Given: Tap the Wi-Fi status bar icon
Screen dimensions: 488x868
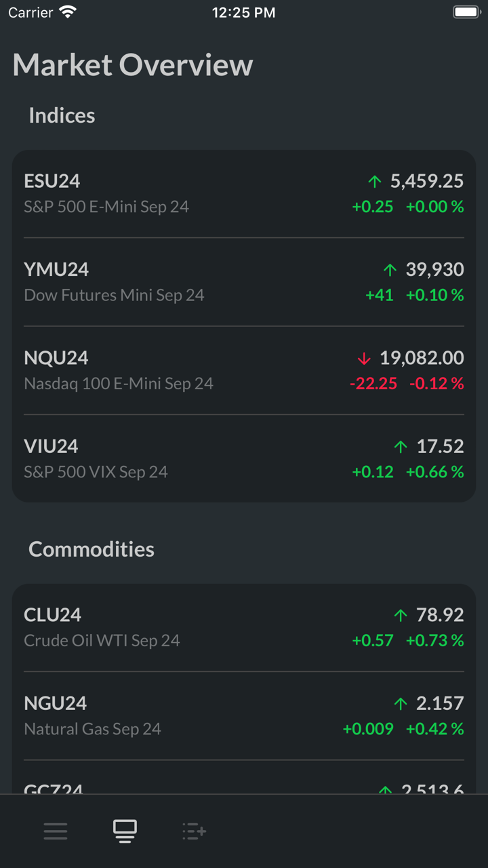Looking at the screenshot, I should point(68,12).
